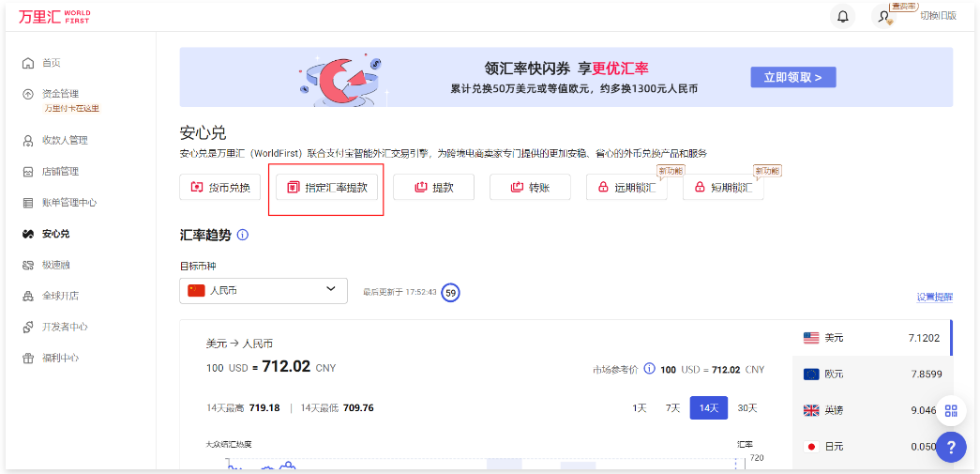This screenshot has width=980, height=474.
Task: Open the 目标币种 人民币 dropdown
Action: (264, 291)
